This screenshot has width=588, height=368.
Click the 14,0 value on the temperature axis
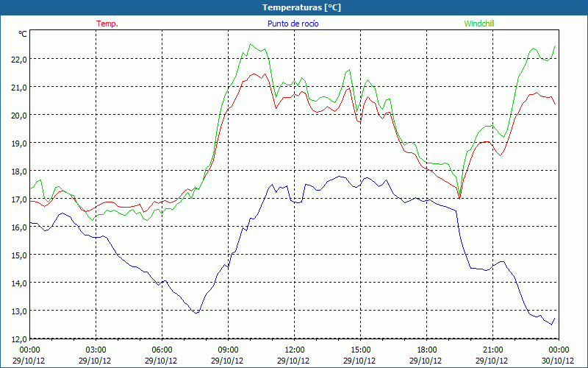pos(19,283)
